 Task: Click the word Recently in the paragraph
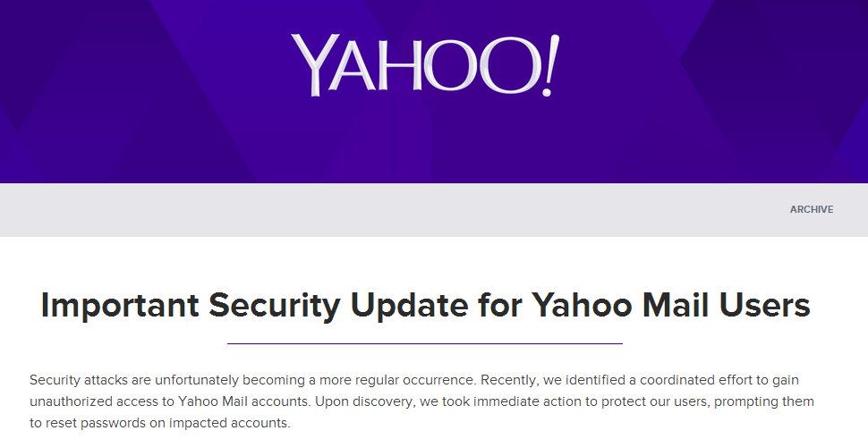(x=508, y=380)
